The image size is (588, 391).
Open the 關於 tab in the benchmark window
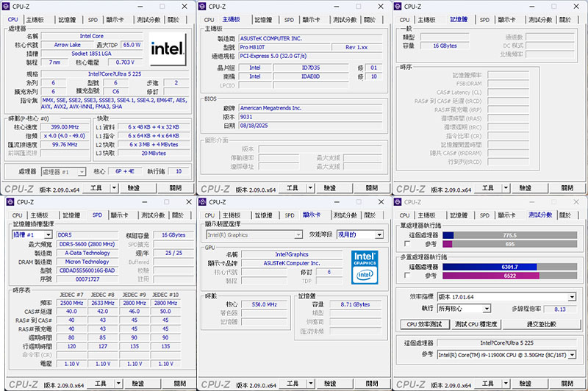pos(562,215)
